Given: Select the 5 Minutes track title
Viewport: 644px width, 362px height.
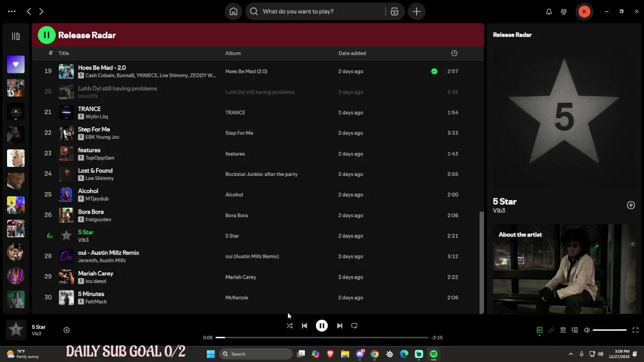Looking at the screenshot, I should tap(91, 294).
